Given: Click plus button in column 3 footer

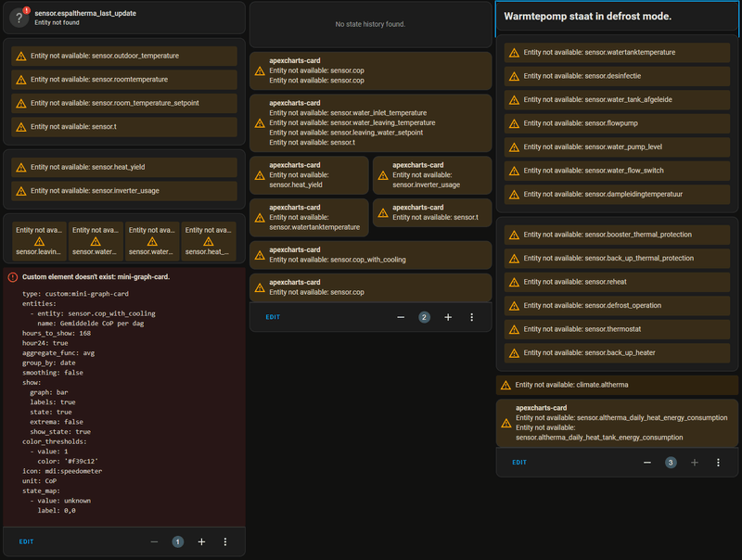Looking at the screenshot, I should (695, 463).
